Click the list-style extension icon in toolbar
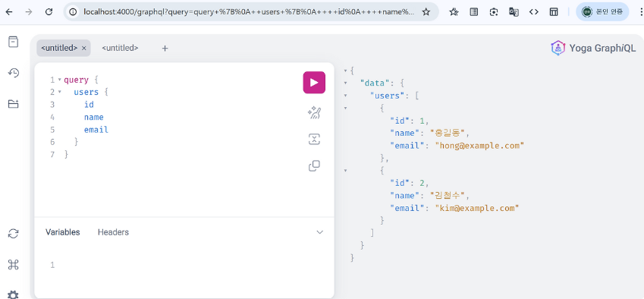This screenshot has width=644, height=299. 474,12
